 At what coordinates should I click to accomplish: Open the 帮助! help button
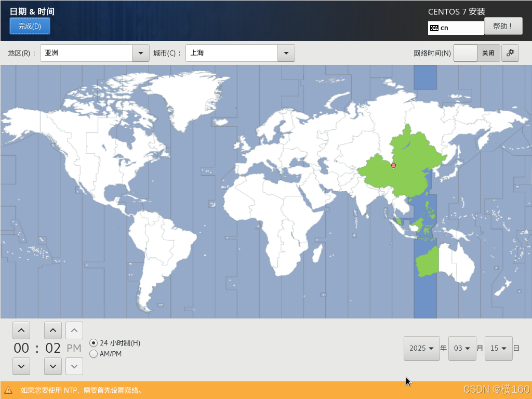pos(503,26)
